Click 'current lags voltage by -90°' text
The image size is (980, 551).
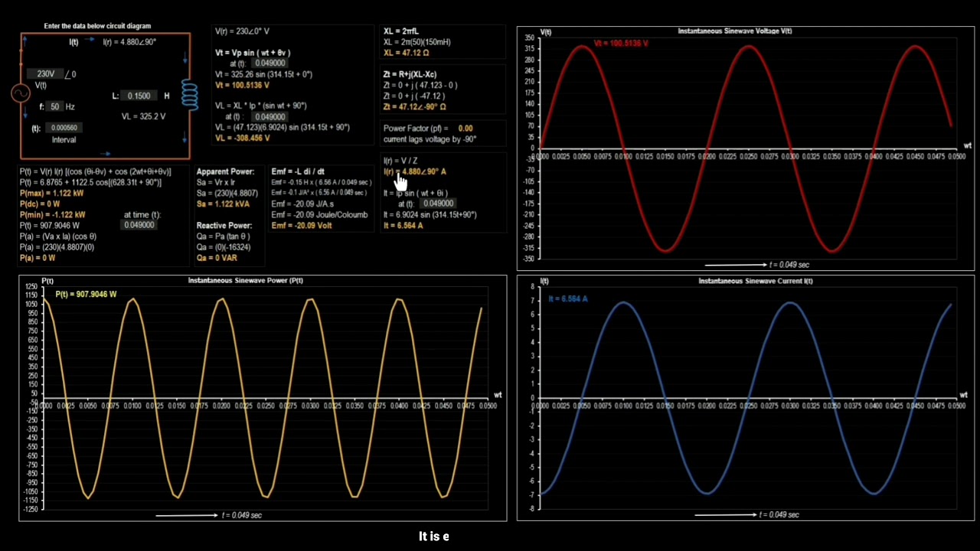[x=430, y=139]
